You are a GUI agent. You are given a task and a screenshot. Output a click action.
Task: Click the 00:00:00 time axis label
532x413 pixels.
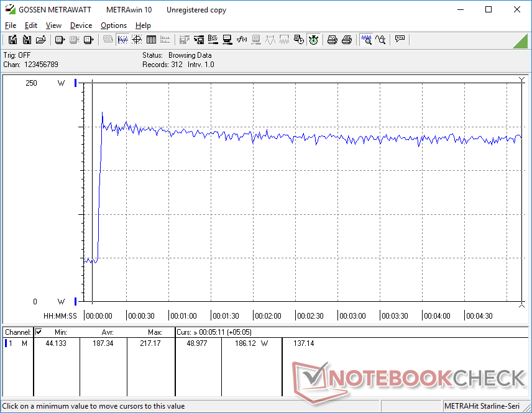[x=99, y=316]
